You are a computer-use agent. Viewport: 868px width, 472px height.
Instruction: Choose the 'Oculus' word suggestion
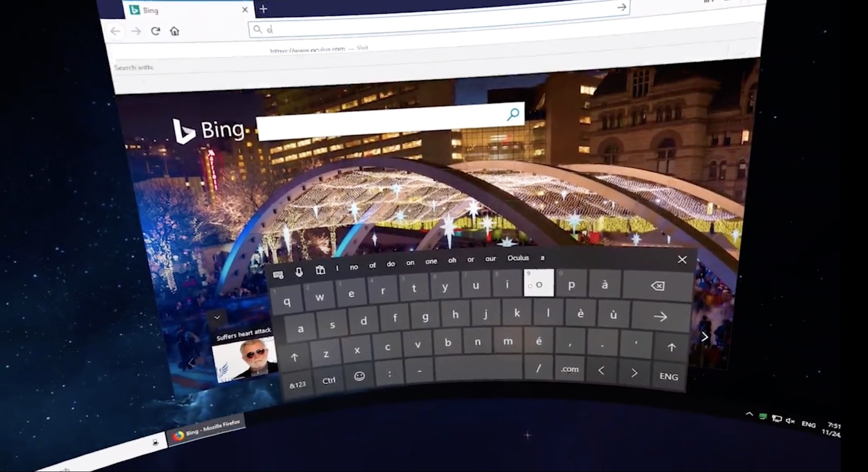[518, 258]
